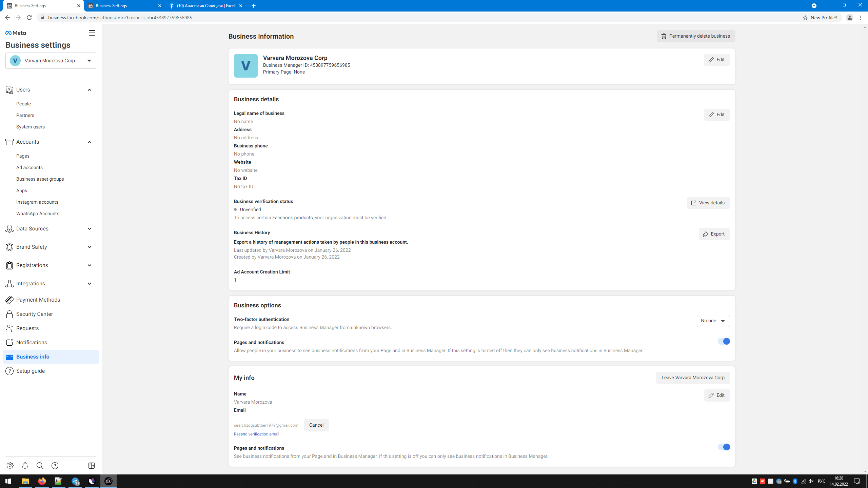This screenshot has width=868, height=488.
Task: Open Partners in the sidebar
Action: tap(25, 115)
